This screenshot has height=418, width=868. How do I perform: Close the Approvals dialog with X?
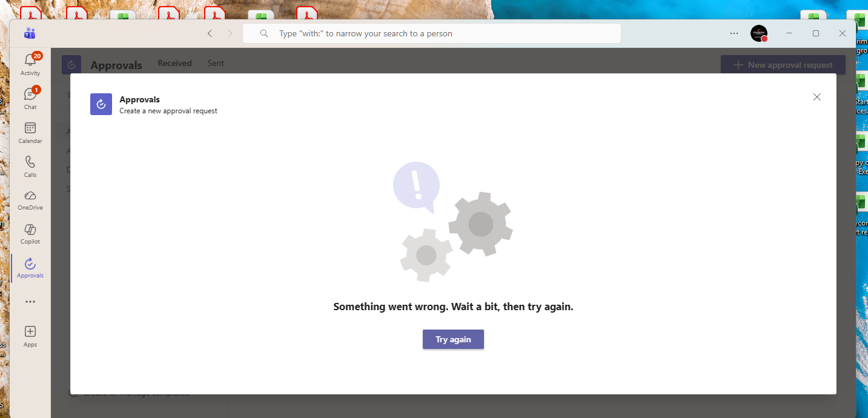click(817, 97)
